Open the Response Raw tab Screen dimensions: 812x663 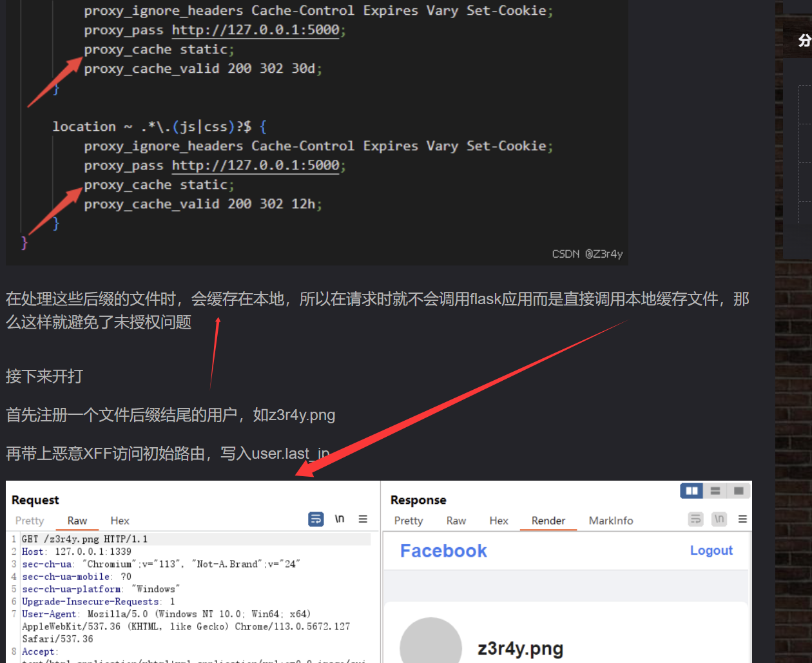coord(456,521)
